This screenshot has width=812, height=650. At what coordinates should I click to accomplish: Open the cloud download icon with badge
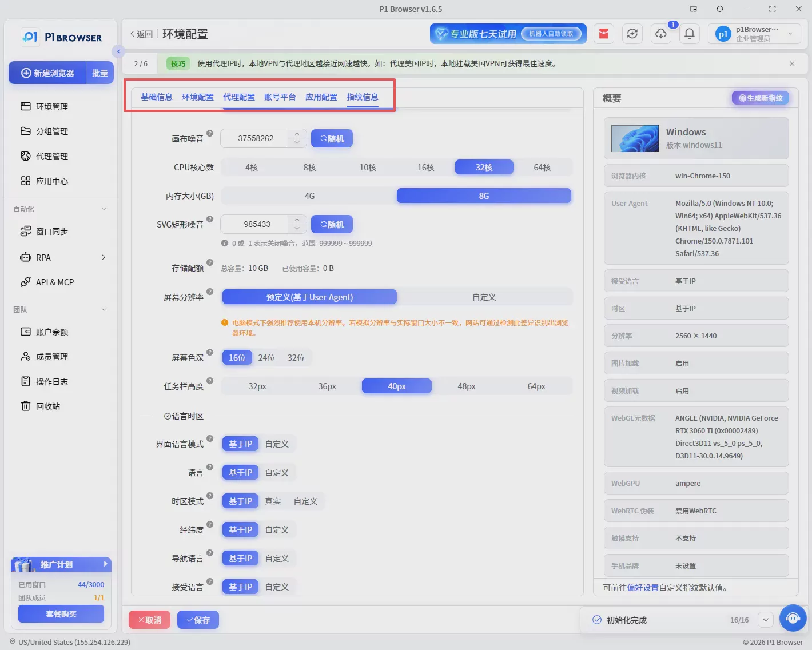pyautogui.click(x=661, y=34)
